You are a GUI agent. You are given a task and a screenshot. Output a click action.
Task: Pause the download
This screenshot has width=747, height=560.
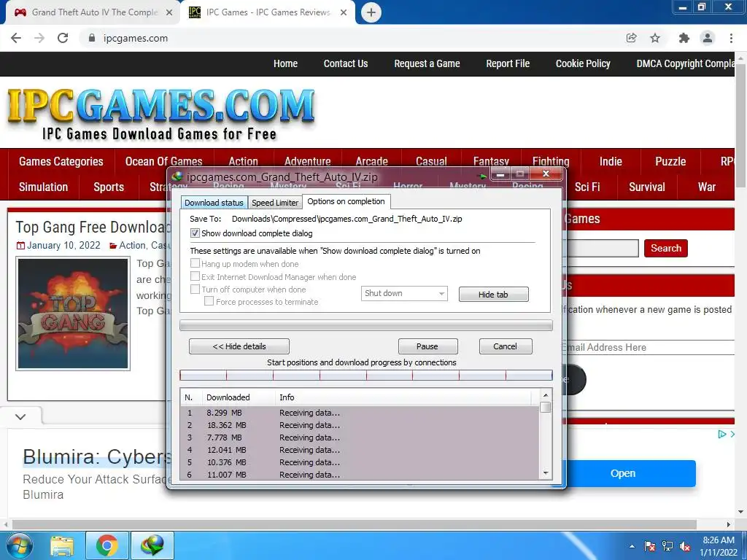coord(427,346)
